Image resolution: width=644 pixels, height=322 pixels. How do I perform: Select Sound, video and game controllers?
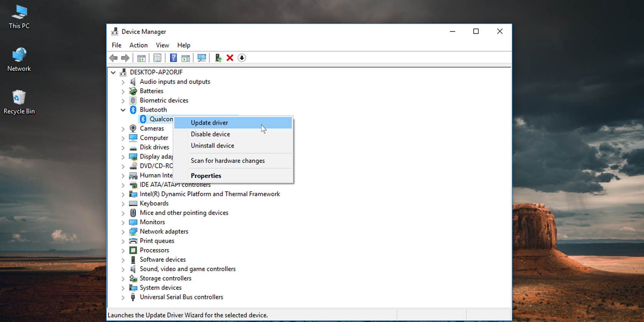(187, 269)
